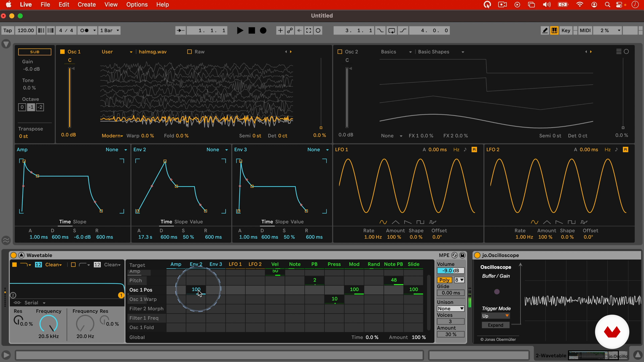The width and height of the screenshot is (644, 362).
Task: Adjust the Filter 1 Frequency knob
Action: (49, 324)
